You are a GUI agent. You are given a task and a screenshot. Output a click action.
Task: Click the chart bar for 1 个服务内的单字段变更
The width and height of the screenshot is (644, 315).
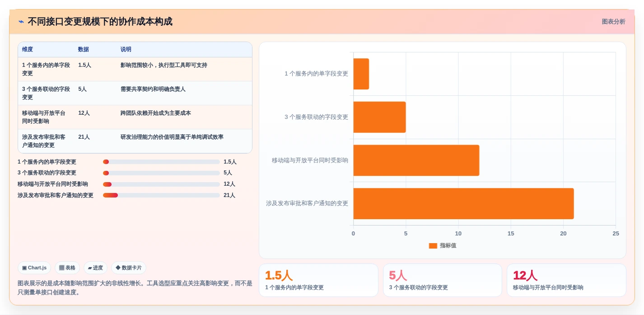(x=361, y=74)
